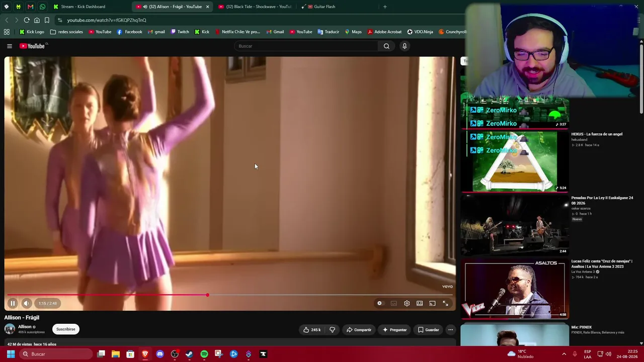644x362 pixels.
Task: Subscribe to the Allison channel
Action: (65, 329)
